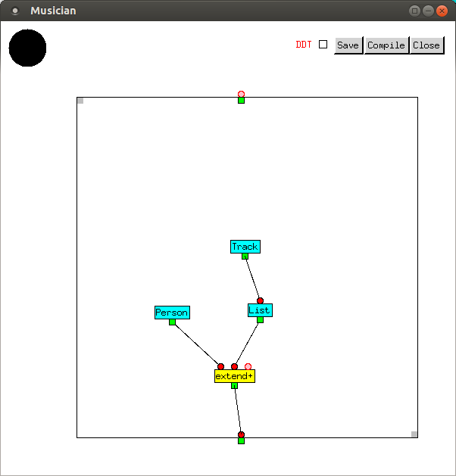Click gray handle at canvas bottom-right corner
456x476 pixels.
coord(414,434)
